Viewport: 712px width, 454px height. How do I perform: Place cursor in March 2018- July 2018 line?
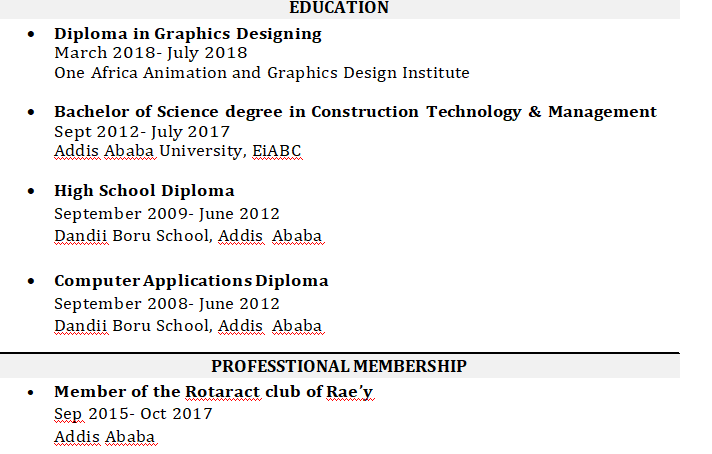[150, 53]
